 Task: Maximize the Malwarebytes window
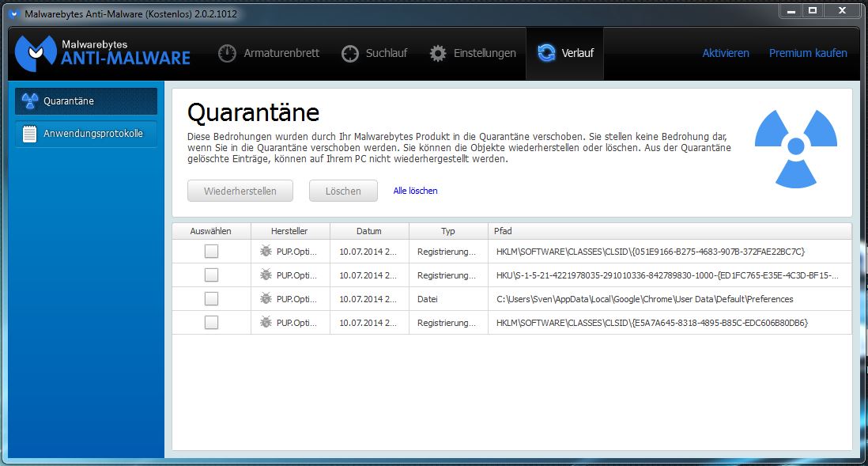[813, 10]
